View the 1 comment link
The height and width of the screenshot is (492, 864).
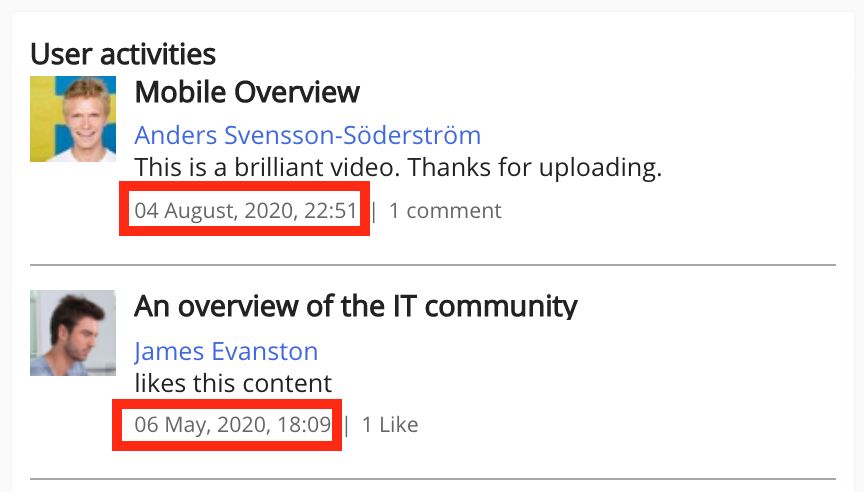[x=445, y=211]
